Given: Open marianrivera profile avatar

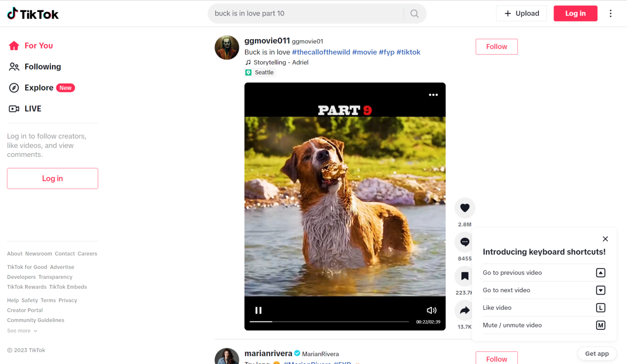Looking at the screenshot, I should 227,356.
